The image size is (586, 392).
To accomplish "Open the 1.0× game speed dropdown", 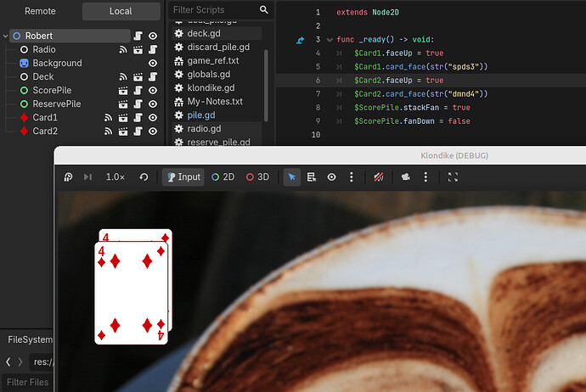I will [x=116, y=177].
